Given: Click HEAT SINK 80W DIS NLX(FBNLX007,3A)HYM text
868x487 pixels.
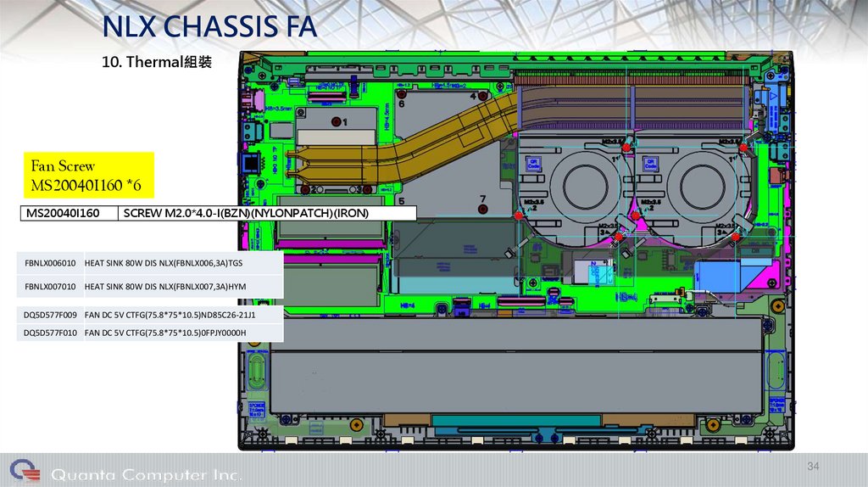Looking at the screenshot, I should [165, 287].
